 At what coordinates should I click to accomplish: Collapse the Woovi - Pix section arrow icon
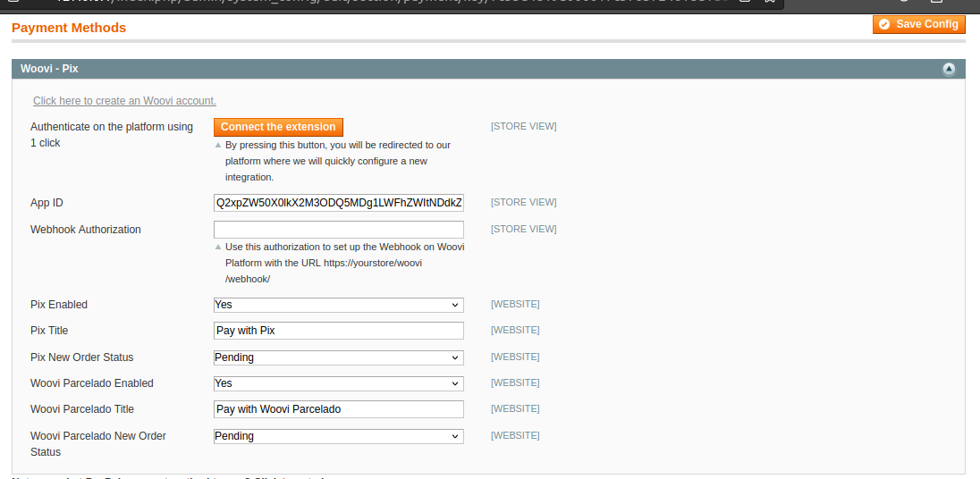click(x=949, y=69)
